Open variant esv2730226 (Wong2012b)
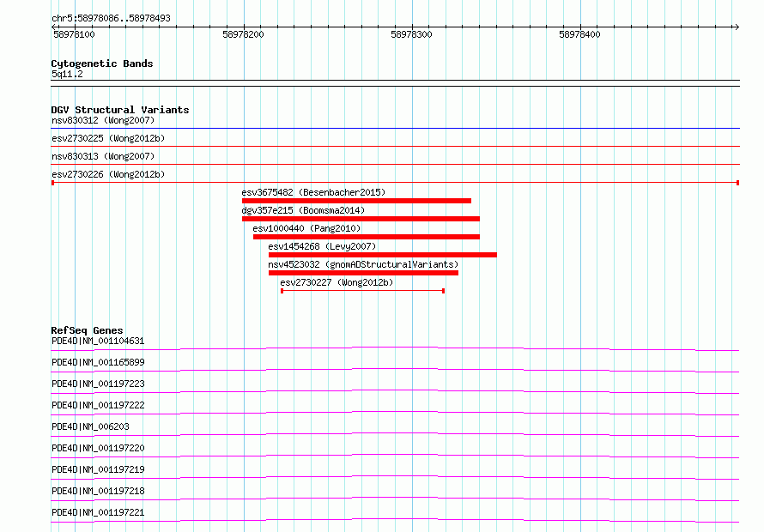The width and height of the screenshot is (764, 532). tap(108, 174)
